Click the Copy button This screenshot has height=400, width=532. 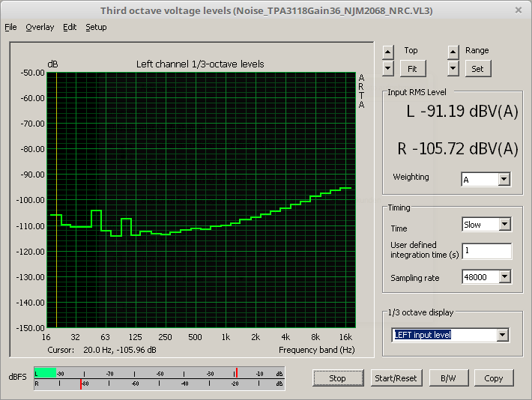point(493,378)
